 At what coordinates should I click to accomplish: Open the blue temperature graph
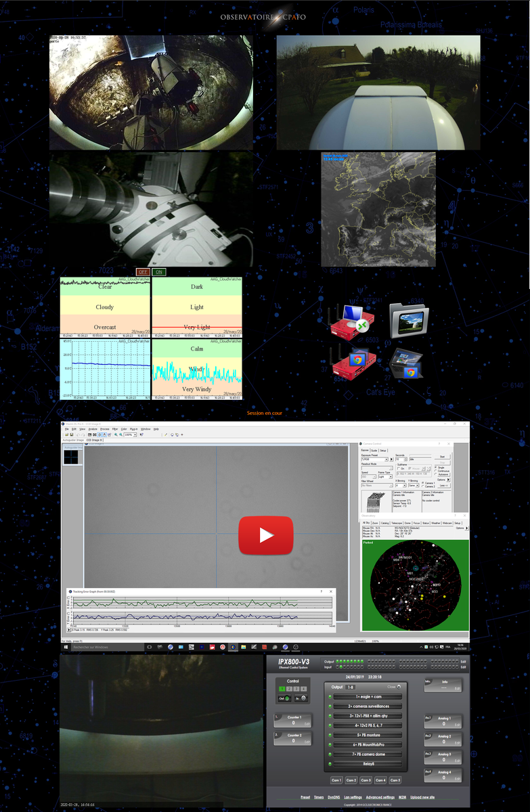[x=105, y=369]
